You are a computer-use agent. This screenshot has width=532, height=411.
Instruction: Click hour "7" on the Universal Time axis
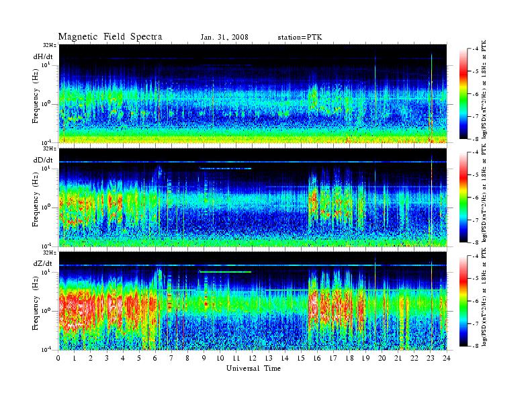pos(171,358)
